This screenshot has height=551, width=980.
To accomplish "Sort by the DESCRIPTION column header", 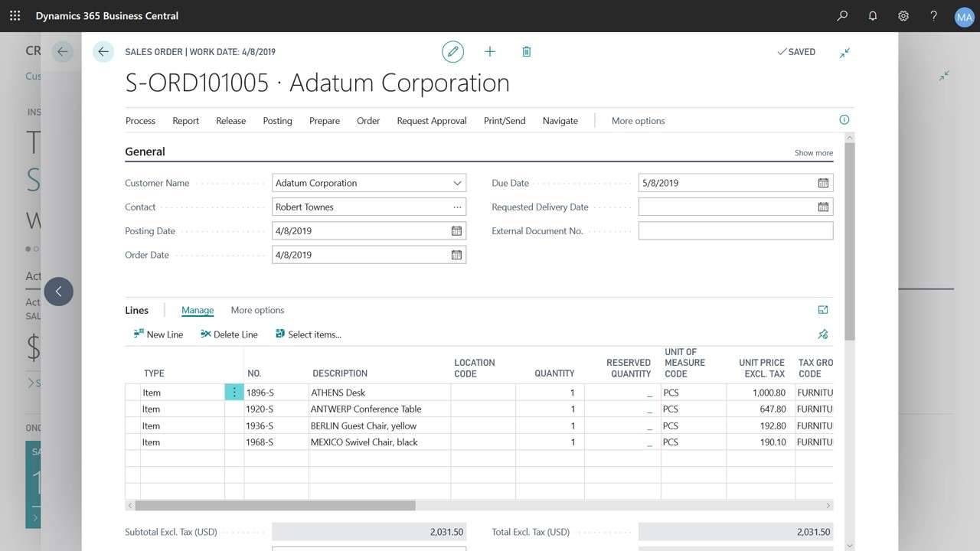I will 340,373.
